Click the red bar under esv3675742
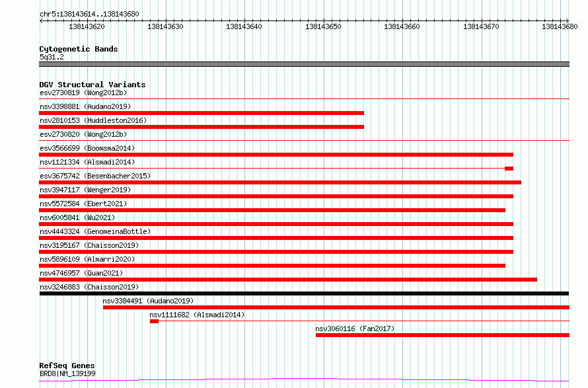The width and height of the screenshot is (588, 388). [x=280, y=182]
